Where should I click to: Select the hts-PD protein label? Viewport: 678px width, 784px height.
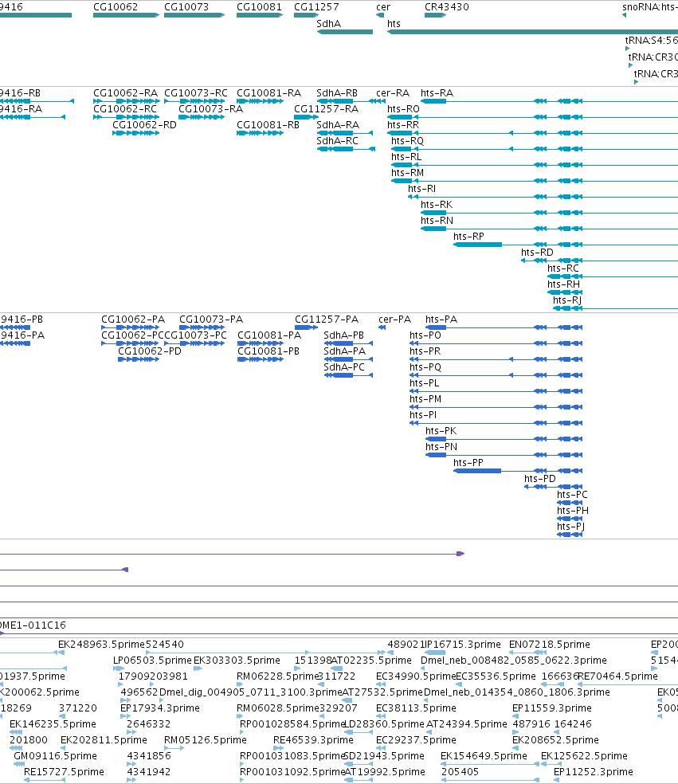(540, 479)
